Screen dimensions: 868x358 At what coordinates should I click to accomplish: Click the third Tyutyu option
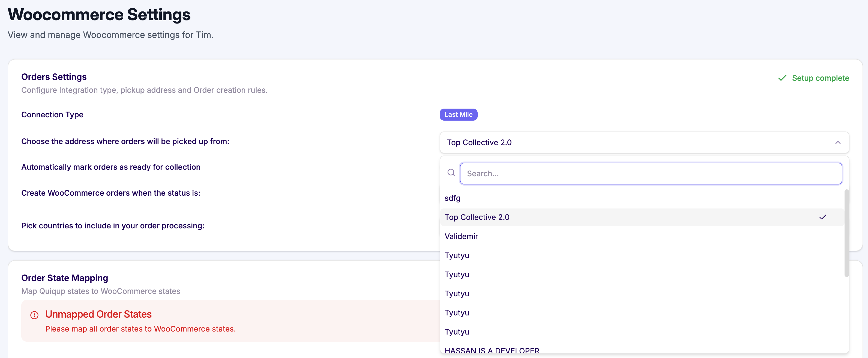[x=457, y=294]
